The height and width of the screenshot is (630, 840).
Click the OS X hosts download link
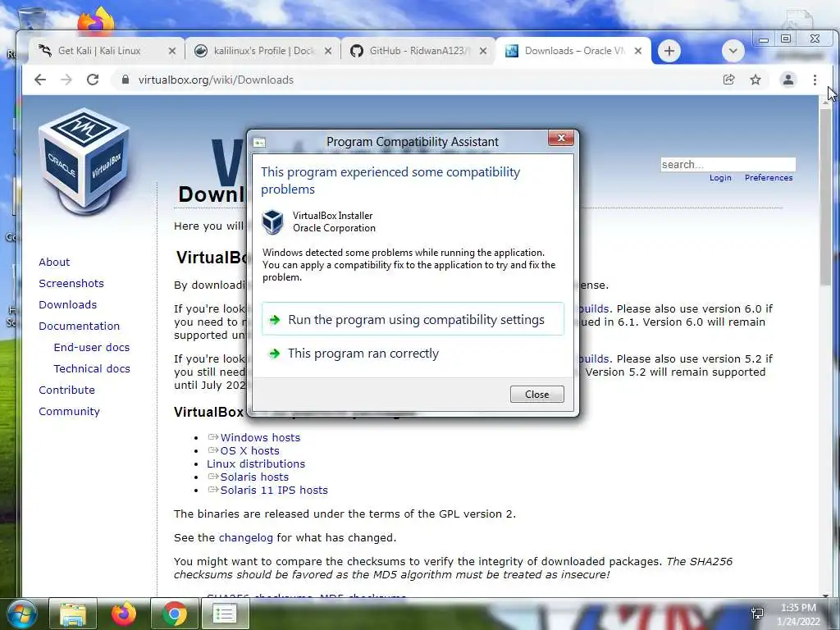pyautogui.click(x=249, y=451)
